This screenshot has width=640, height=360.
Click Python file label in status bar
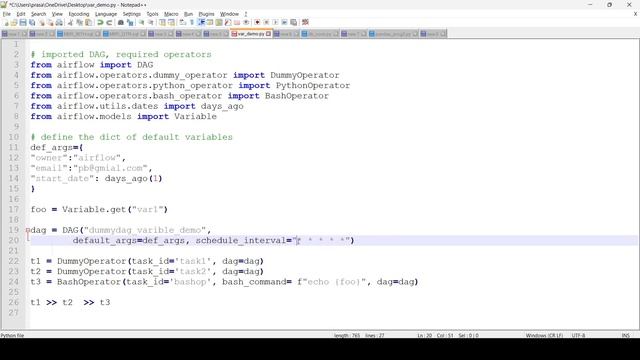pyautogui.click(x=12, y=336)
